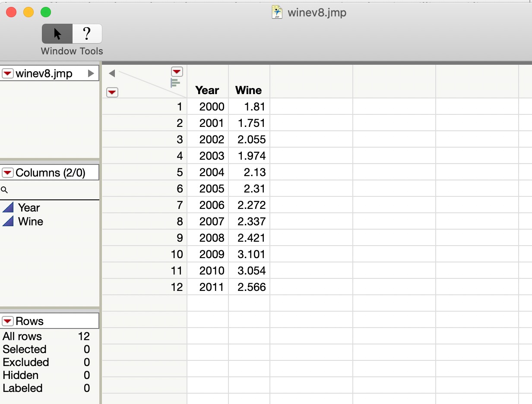
Task: Click the Wine cell 2.421
Action: click(249, 238)
